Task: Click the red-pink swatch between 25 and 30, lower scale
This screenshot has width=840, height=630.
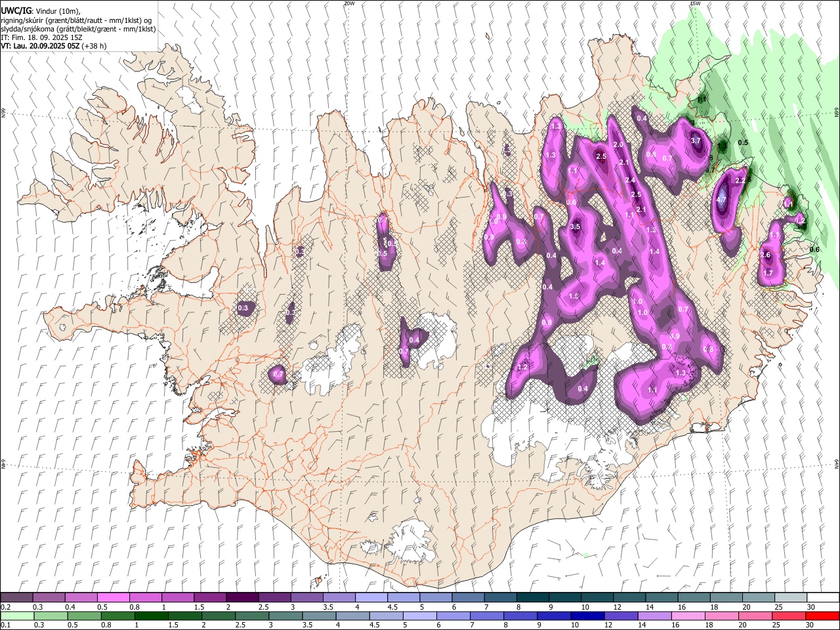Action: coord(789,616)
